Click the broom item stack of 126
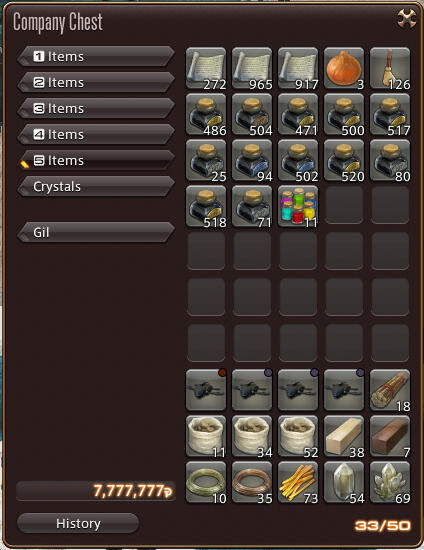The width and height of the screenshot is (424, 550). tap(390, 68)
